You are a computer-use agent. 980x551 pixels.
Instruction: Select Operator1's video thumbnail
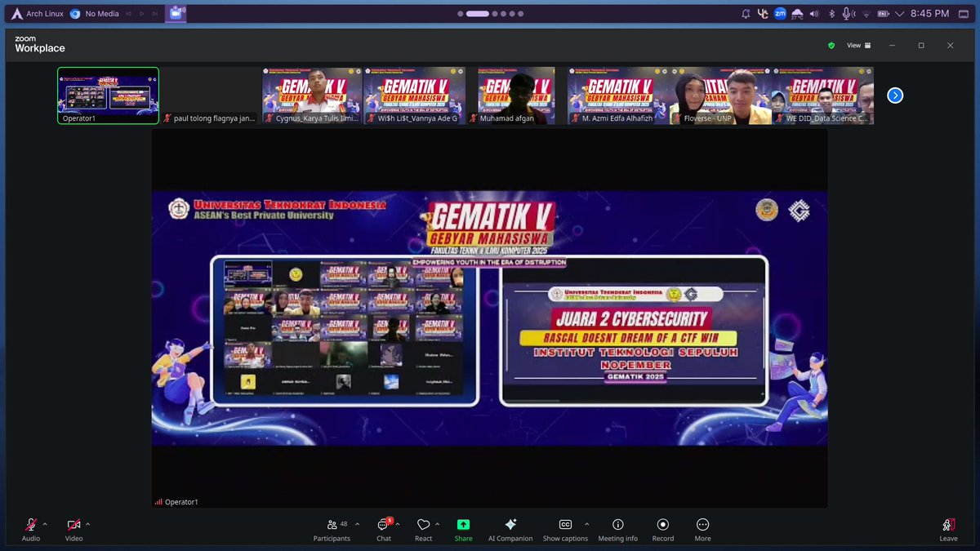pyautogui.click(x=107, y=94)
